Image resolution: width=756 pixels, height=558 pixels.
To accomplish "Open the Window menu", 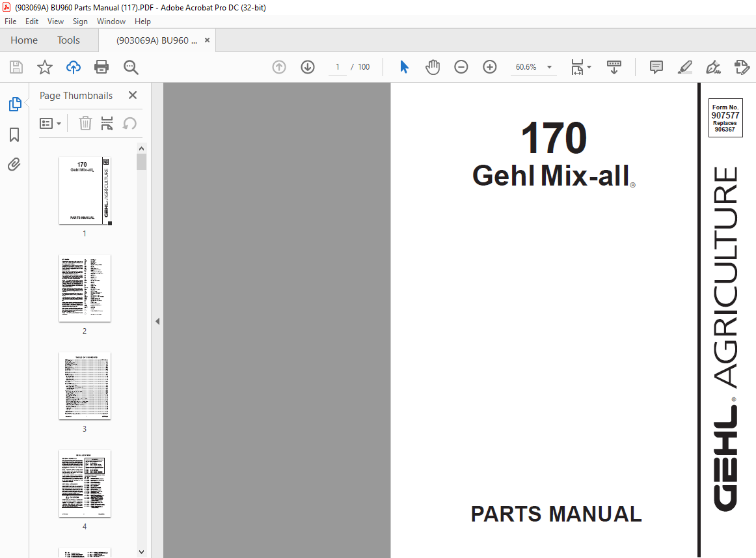I will click(111, 21).
